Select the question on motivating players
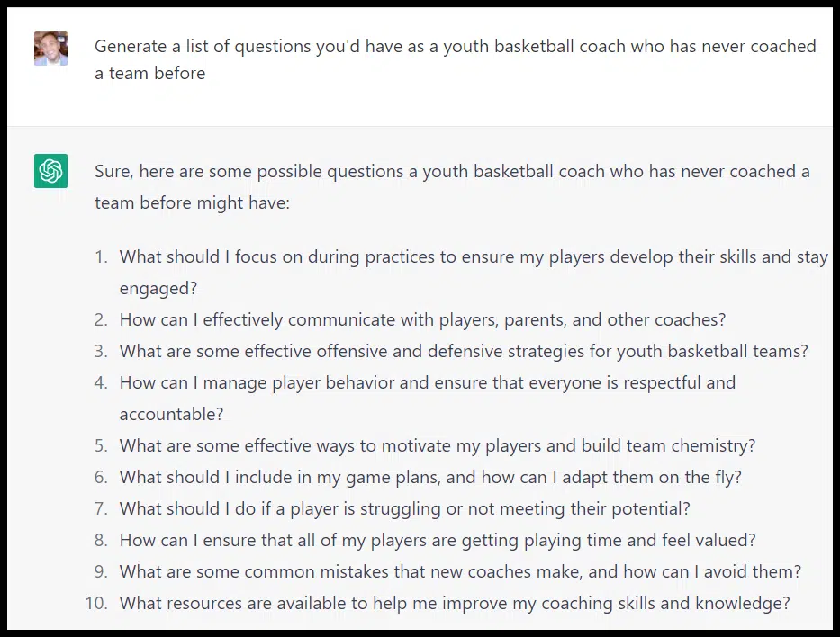The height and width of the screenshot is (637, 840). pos(437,445)
